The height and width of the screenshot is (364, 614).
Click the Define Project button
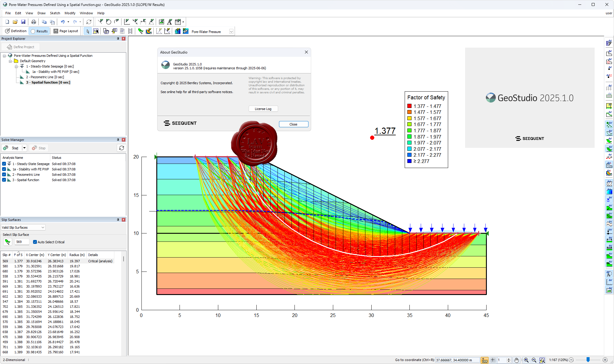click(21, 47)
